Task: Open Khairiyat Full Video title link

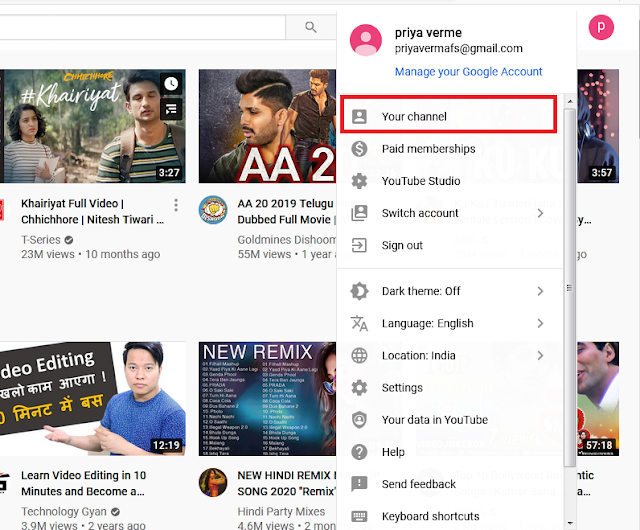Action: (x=93, y=212)
